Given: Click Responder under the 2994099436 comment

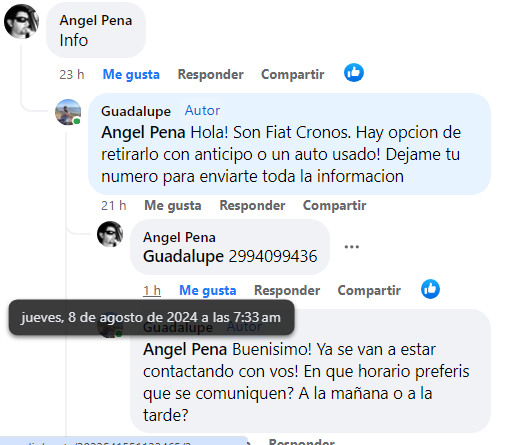Looking at the screenshot, I should pos(287,290).
